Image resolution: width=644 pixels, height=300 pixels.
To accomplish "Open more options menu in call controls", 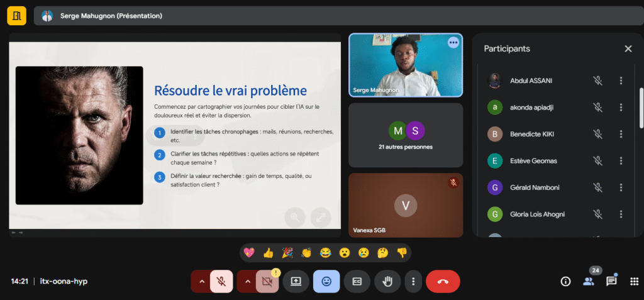I will [x=413, y=281].
